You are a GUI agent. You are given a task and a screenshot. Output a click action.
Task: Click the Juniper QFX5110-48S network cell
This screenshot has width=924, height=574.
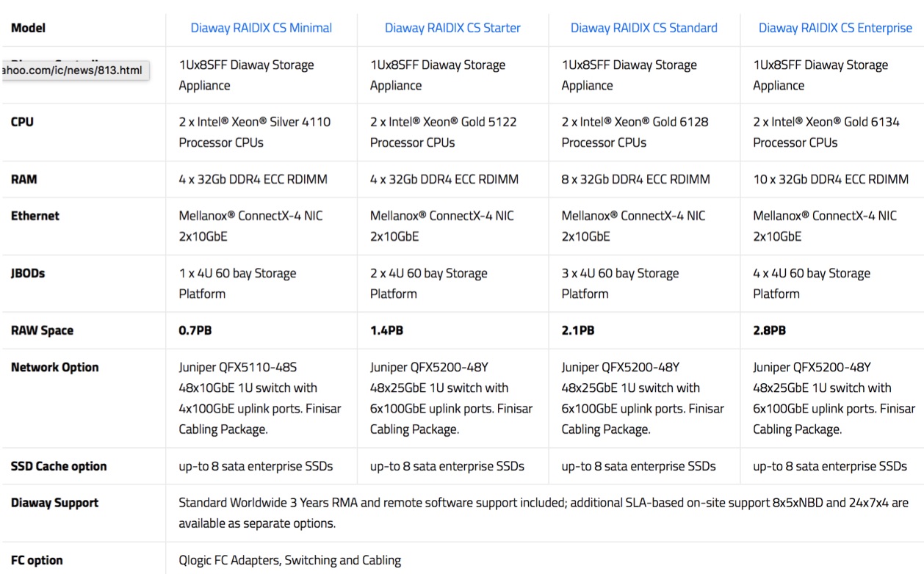pos(260,398)
